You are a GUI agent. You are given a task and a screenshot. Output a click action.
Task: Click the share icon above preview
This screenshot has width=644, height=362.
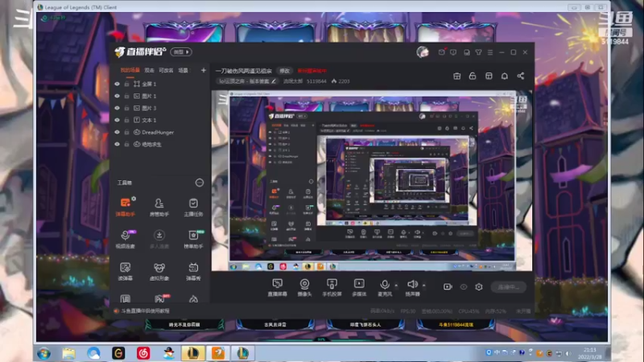[520, 76]
